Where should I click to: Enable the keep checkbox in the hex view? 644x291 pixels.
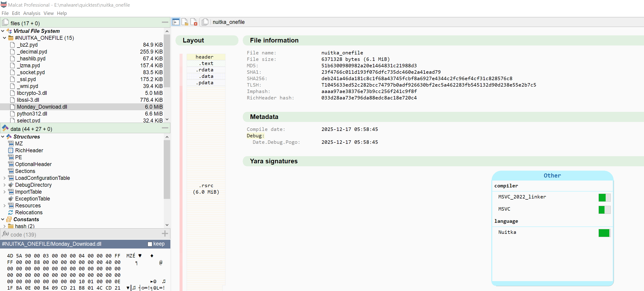pos(150,244)
